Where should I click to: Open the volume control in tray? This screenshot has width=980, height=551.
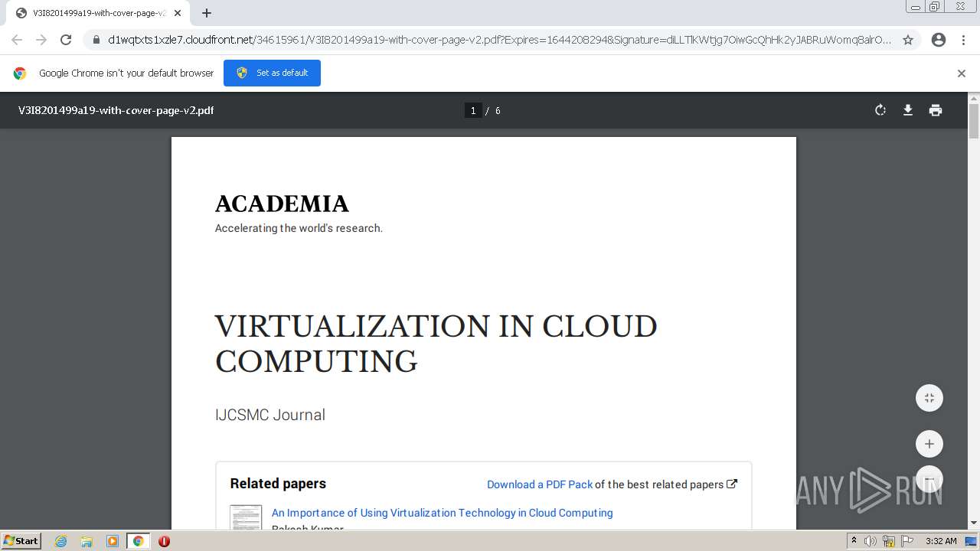point(871,541)
